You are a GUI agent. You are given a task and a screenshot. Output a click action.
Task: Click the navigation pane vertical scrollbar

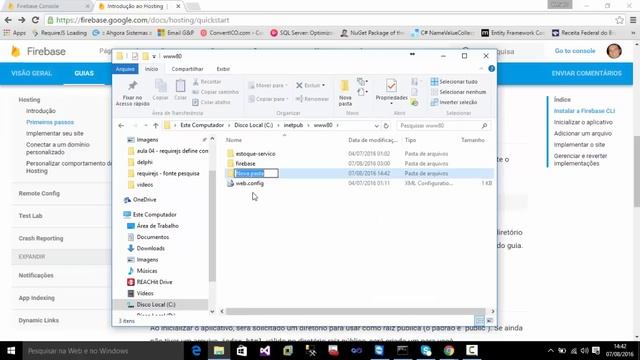click(212, 225)
